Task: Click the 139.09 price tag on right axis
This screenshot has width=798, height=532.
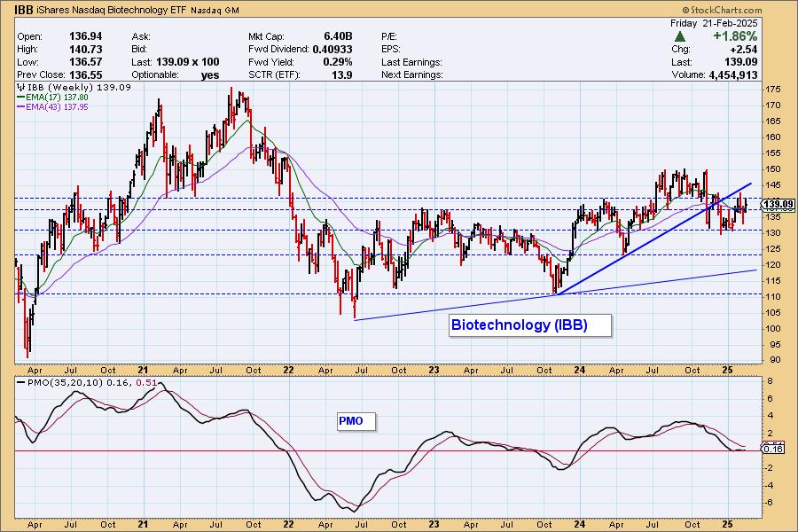Action: (778, 205)
